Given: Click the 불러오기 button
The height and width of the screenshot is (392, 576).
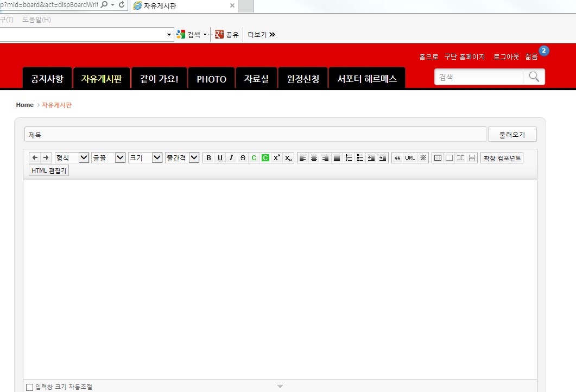Looking at the screenshot, I should click(x=512, y=134).
